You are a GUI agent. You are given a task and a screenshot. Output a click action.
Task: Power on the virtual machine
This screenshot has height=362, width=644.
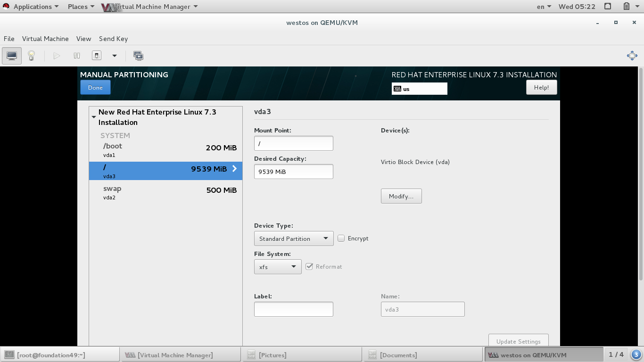coord(57,56)
